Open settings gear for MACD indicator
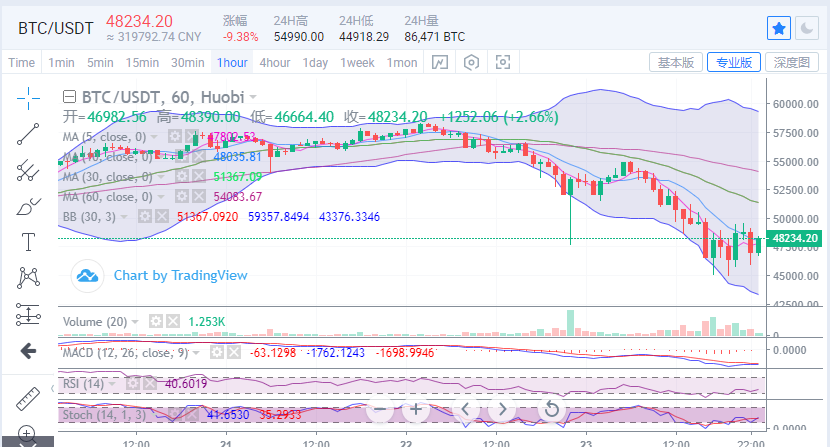Screen dimensions: 830x447 click(x=216, y=352)
